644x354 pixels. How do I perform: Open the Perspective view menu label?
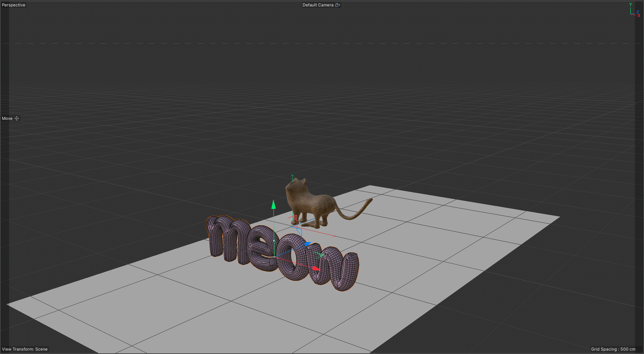(14, 5)
